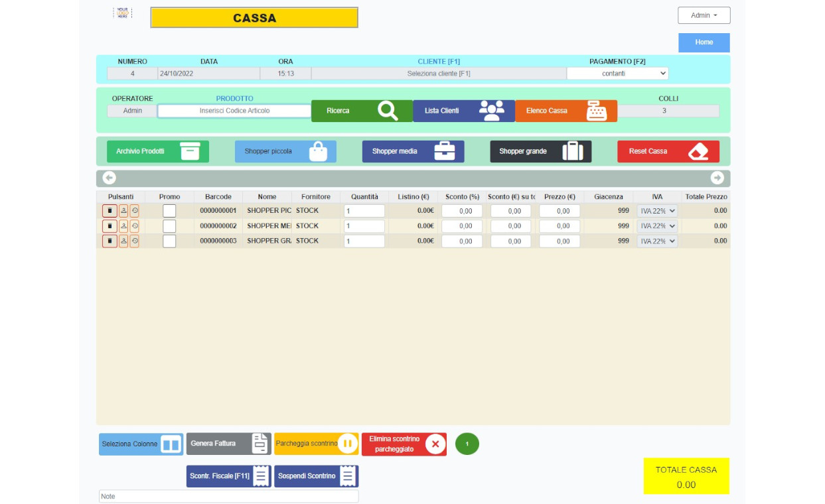Click the Seleziona cliente [F1] field
Image resolution: width=825 pixels, height=504 pixels.
pyautogui.click(x=439, y=74)
